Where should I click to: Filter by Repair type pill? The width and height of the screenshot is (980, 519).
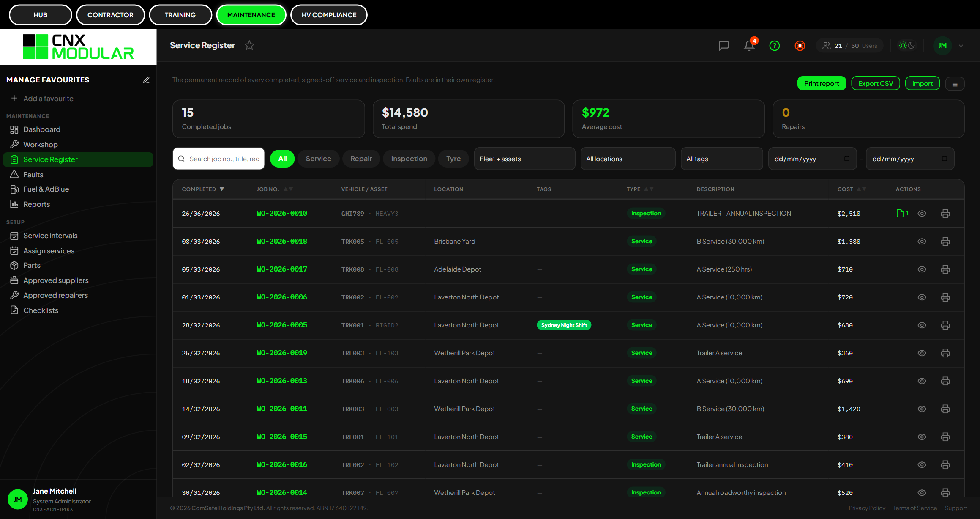pos(361,159)
